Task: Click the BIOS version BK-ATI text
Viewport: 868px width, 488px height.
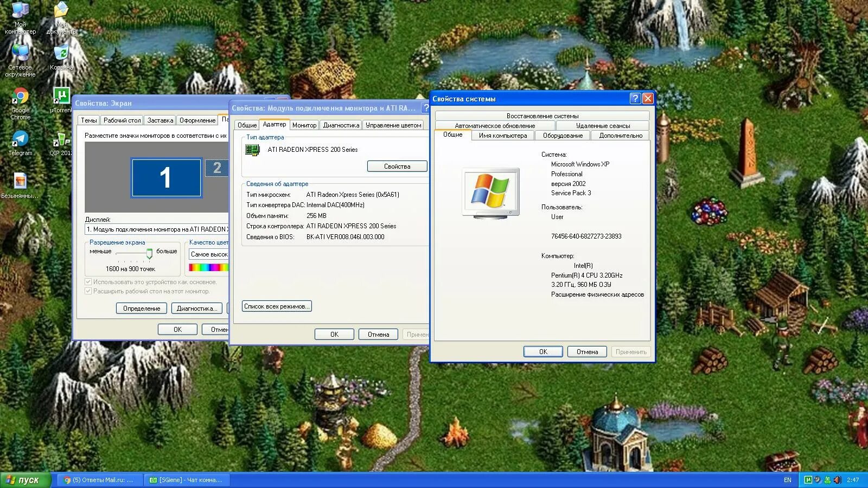Action: (x=345, y=237)
